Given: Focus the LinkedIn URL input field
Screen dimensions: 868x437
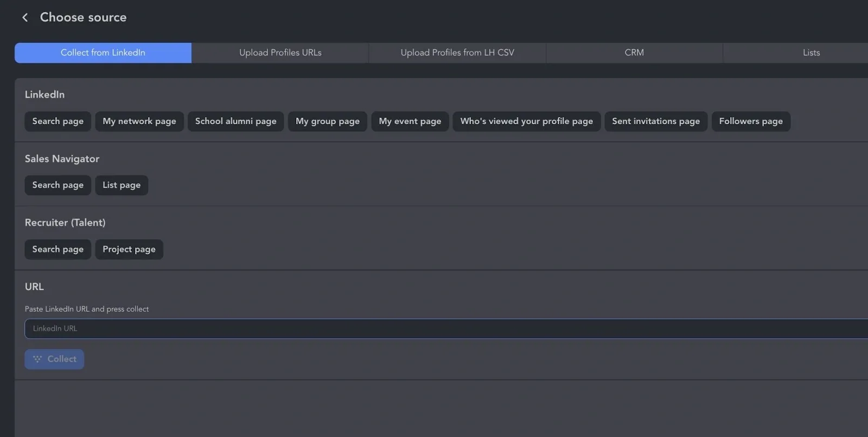Looking at the screenshot, I should click(x=446, y=329).
